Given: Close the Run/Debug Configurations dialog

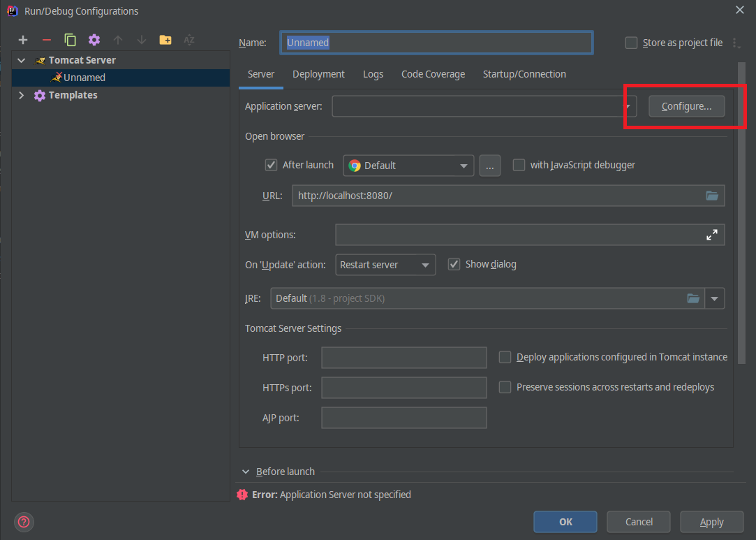Looking at the screenshot, I should 740,10.
